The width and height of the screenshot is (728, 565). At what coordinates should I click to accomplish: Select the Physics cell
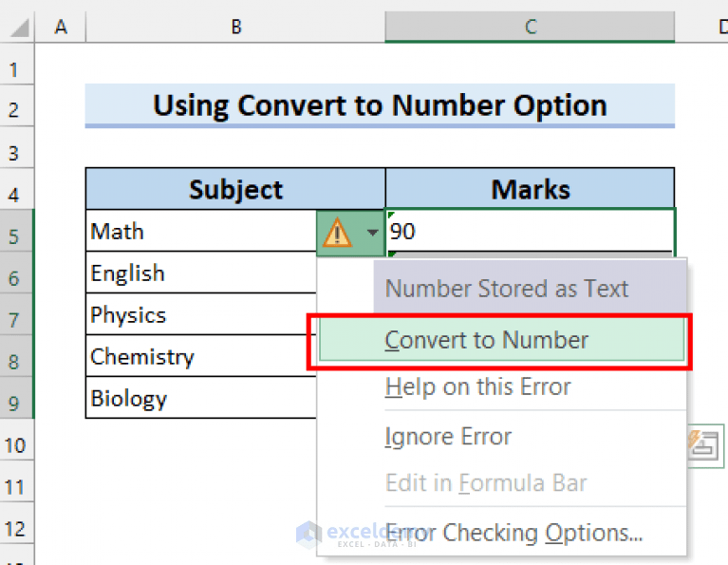(201, 314)
